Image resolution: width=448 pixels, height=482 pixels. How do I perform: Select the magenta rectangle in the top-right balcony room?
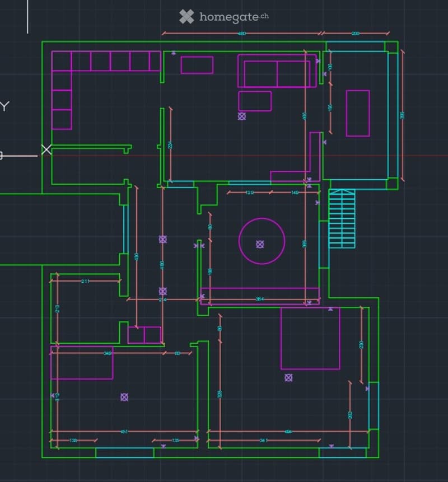(358, 113)
